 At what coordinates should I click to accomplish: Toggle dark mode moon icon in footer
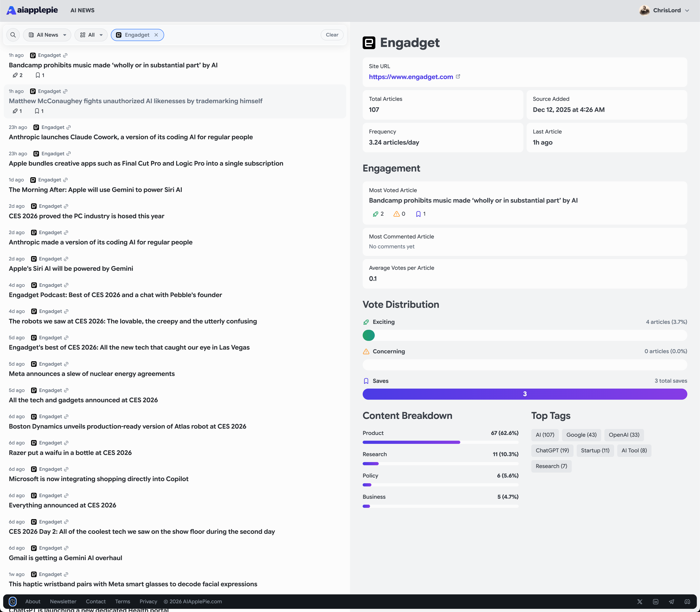click(x=13, y=602)
